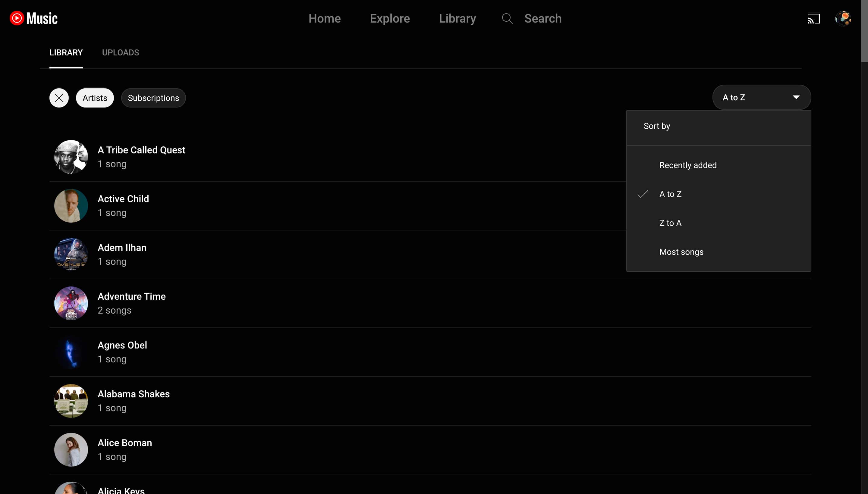868x494 pixels.
Task: Click the search magnifier icon
Action: (507, 18)
